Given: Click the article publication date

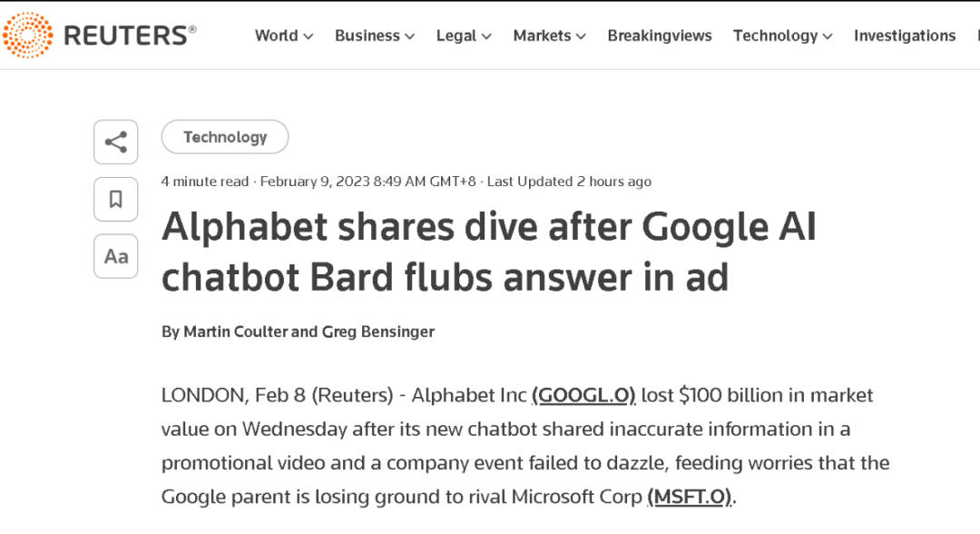Looking at the screenshot, I should coord(367,182).
